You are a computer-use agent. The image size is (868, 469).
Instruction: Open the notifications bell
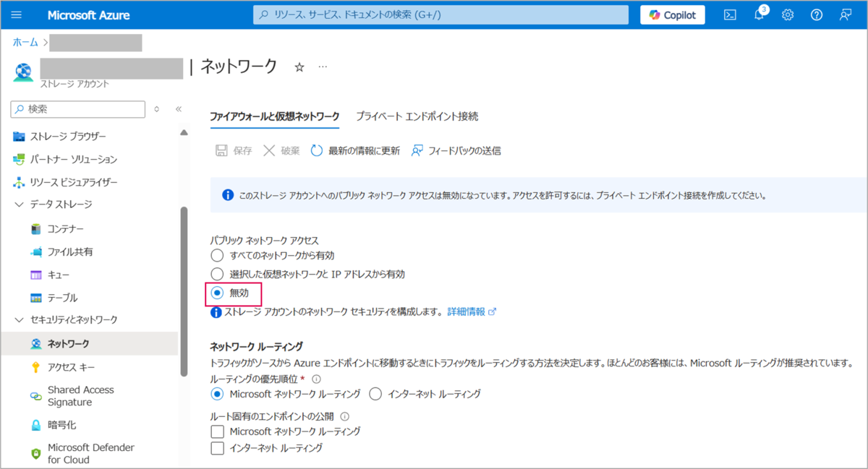759,14
